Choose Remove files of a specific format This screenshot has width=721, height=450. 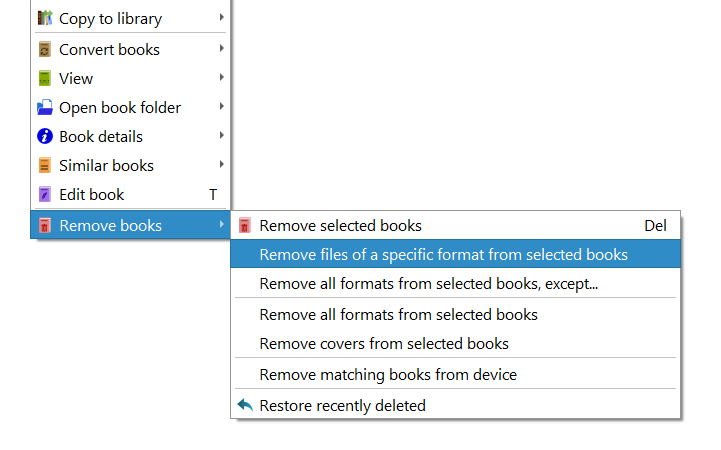point(443,254)
